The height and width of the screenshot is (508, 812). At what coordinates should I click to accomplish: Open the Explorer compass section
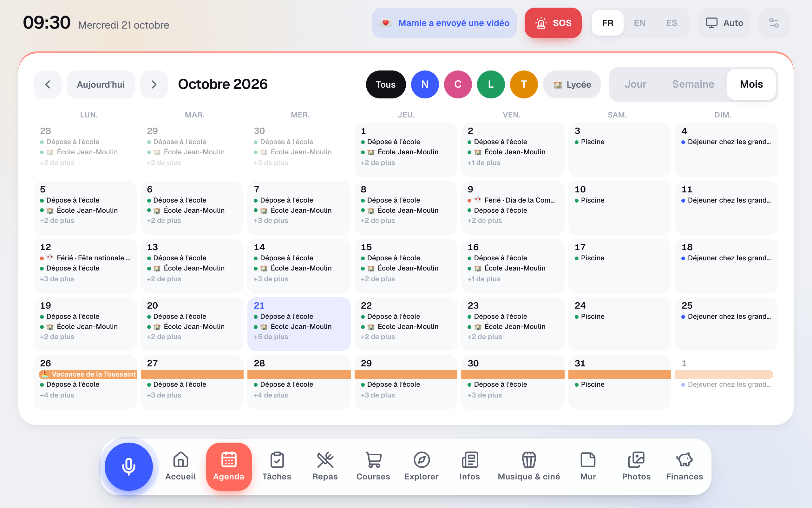point(422,466)
